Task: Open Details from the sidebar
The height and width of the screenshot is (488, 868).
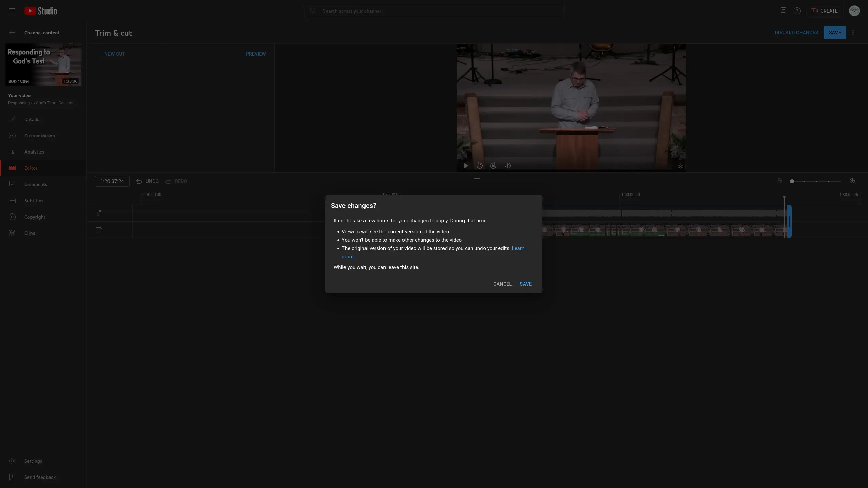Action: pos(32,119)
